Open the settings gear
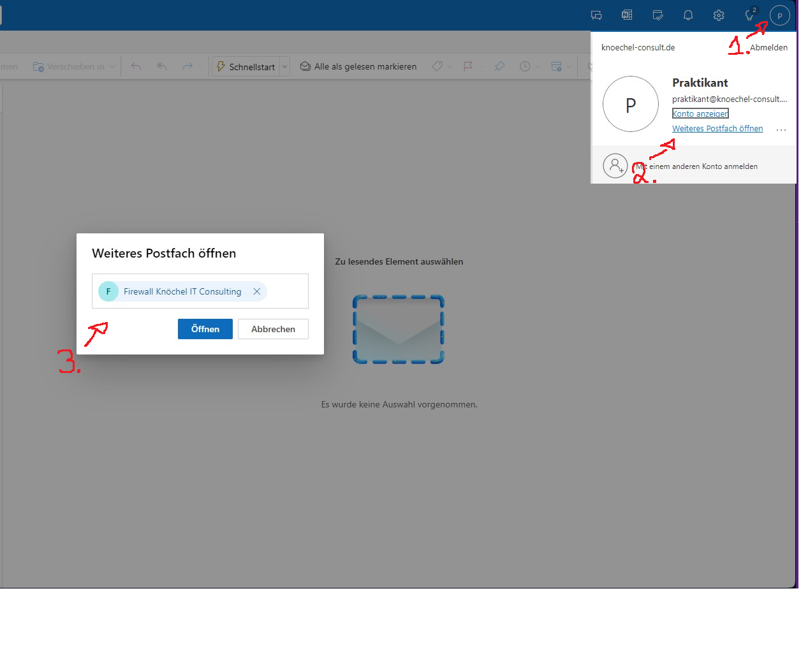 point(719,15)
